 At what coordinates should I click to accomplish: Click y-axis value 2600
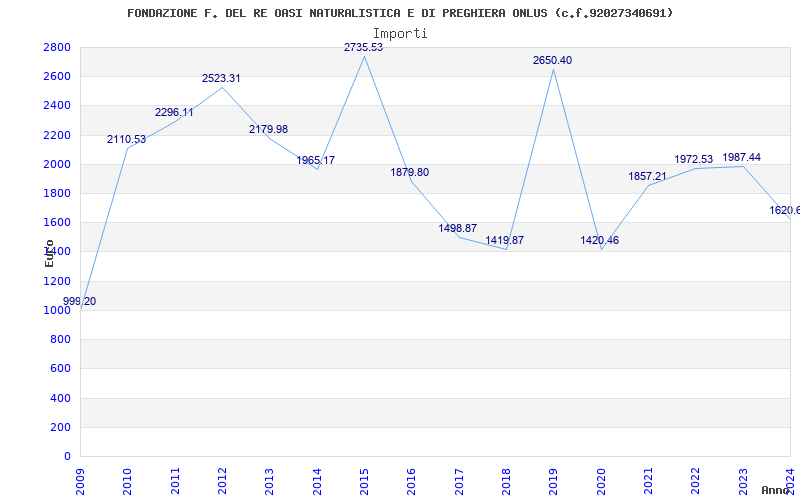click(57, 77)
